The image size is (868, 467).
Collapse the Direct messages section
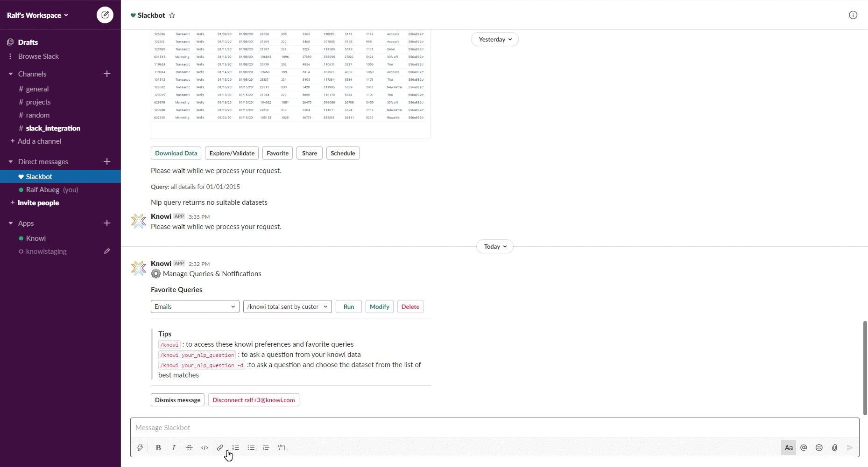[11, 161]
